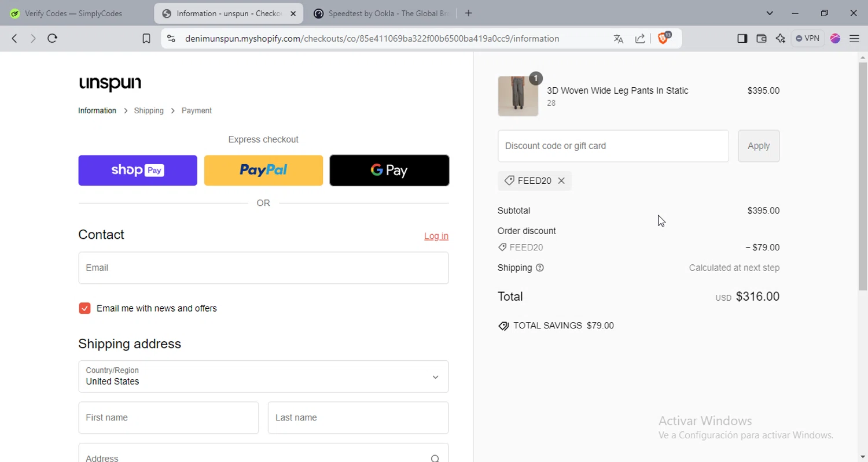Image resolution: width=868 pixels, height=462 pixels.
Task: Close the Information - unspun tab
Action: coord(293,13)
